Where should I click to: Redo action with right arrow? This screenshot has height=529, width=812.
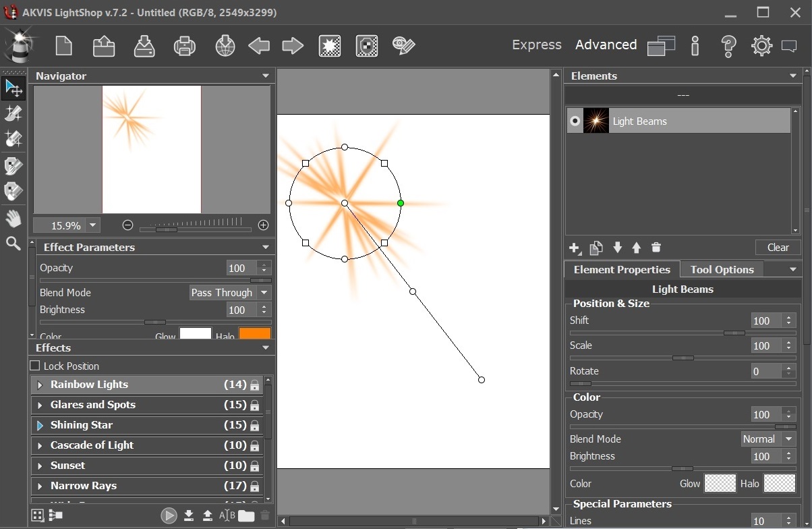click(293, 46)
